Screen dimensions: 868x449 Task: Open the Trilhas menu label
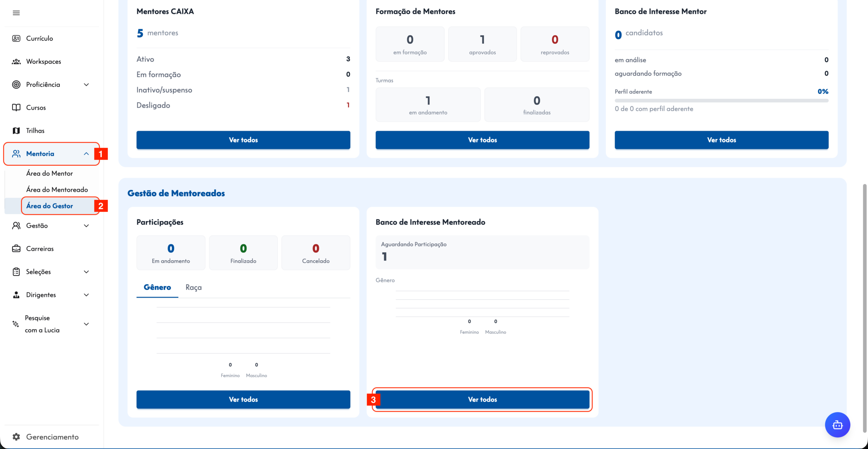pos(35,131)
